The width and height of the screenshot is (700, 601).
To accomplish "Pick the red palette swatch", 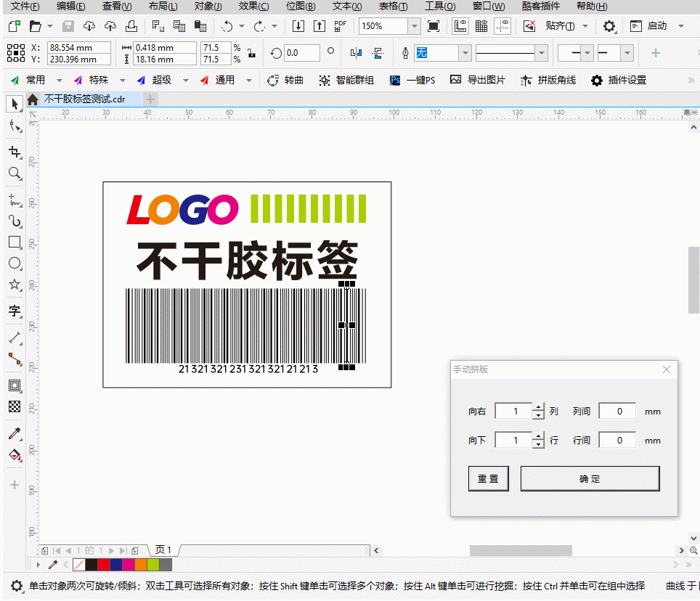I will click(104, 565).
